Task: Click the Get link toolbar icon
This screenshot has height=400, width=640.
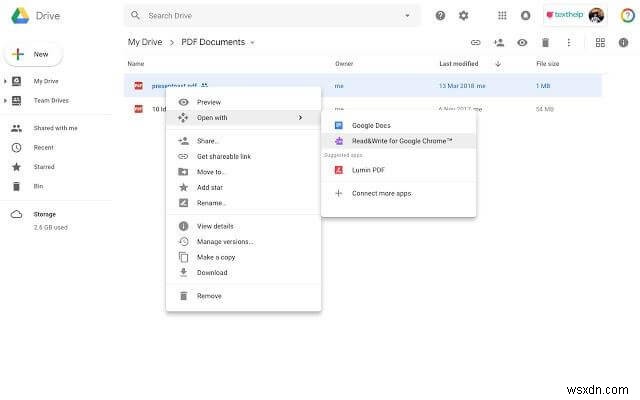Action: point(476,42)
